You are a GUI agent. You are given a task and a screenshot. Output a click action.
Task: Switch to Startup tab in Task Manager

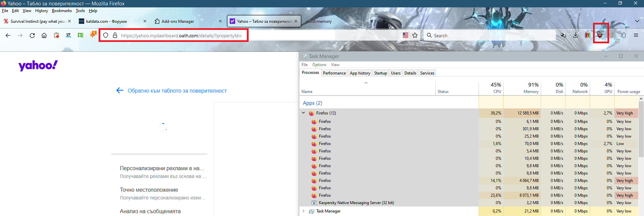pos(381,73)
